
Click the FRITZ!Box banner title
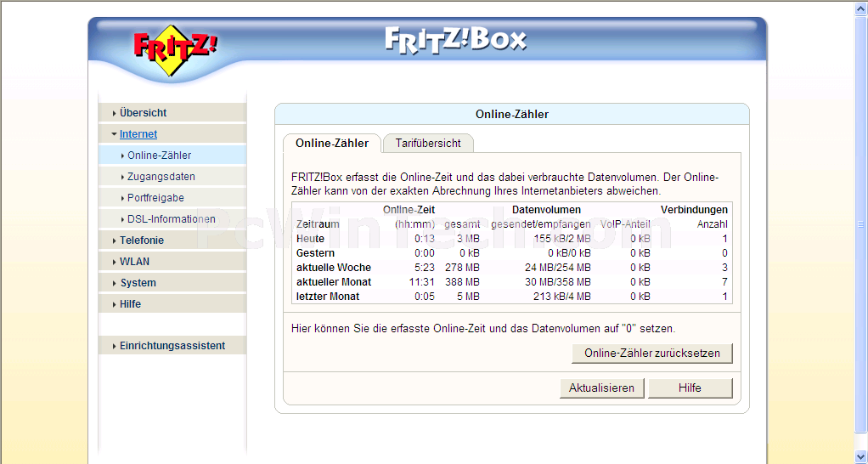pos(455,41)
